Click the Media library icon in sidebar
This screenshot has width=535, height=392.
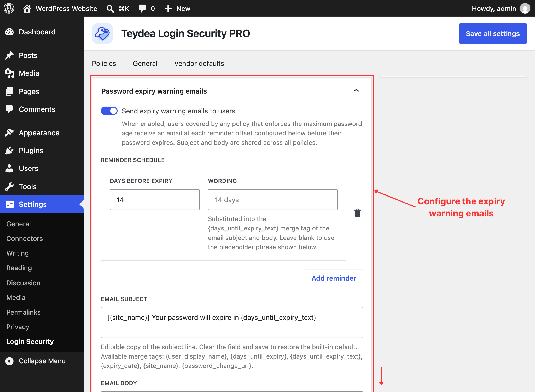click(9, 73)
